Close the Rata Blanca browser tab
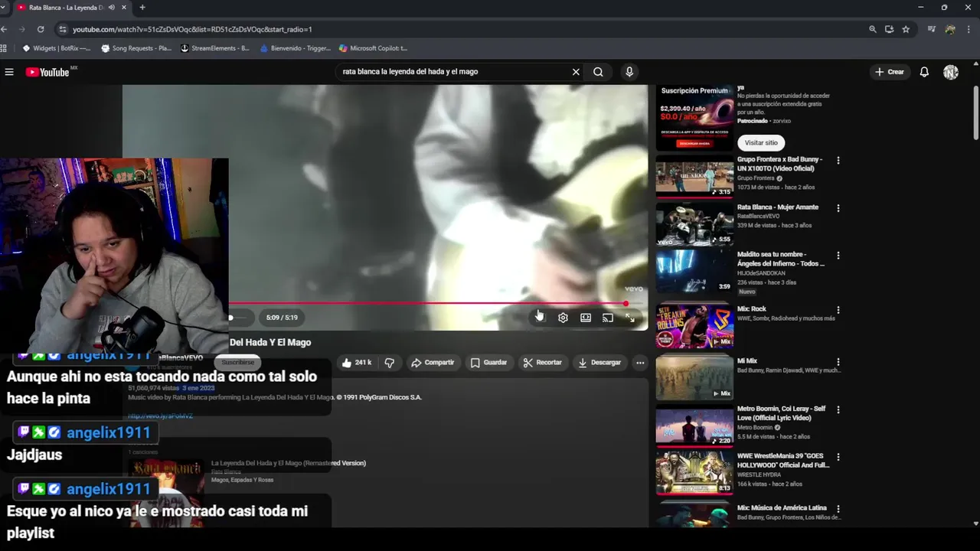Image resolution: width=980 pixels, height=551 pixels. point(124,8)
